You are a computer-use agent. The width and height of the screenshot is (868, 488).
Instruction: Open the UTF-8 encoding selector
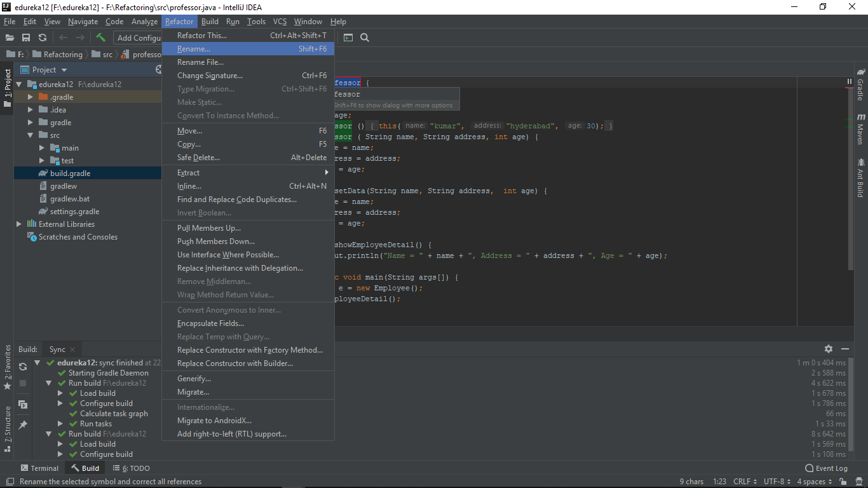tap(777, 482)
